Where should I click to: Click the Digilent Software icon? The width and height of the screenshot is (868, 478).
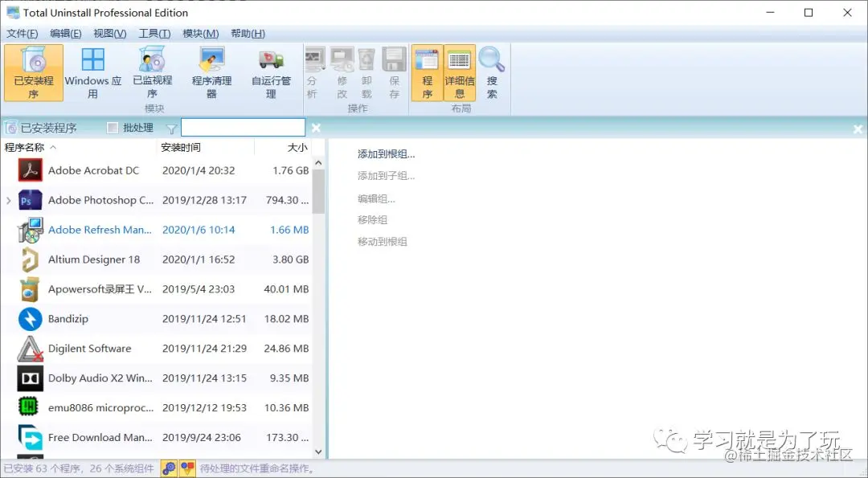(x=30, y=349)
